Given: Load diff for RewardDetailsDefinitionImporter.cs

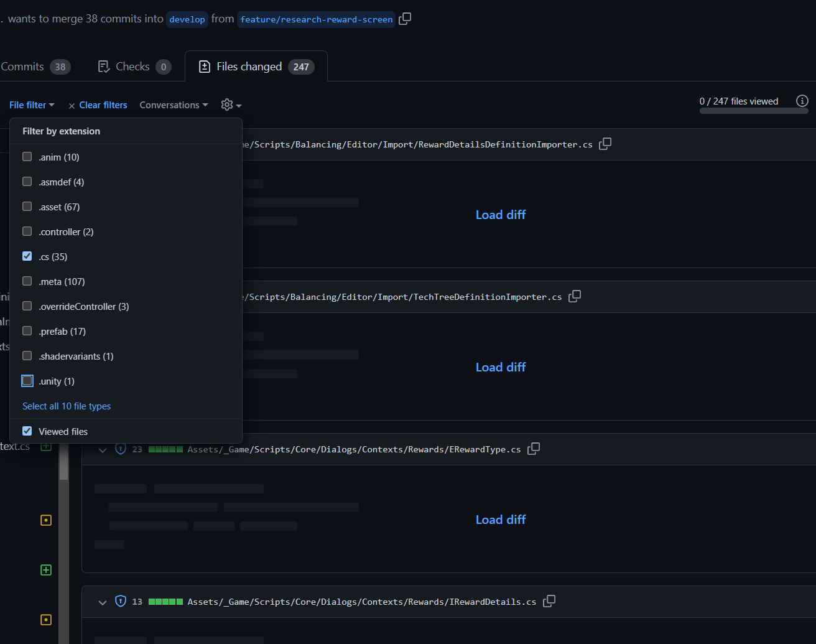Looking at the screenshot, I should coord(501,215).
